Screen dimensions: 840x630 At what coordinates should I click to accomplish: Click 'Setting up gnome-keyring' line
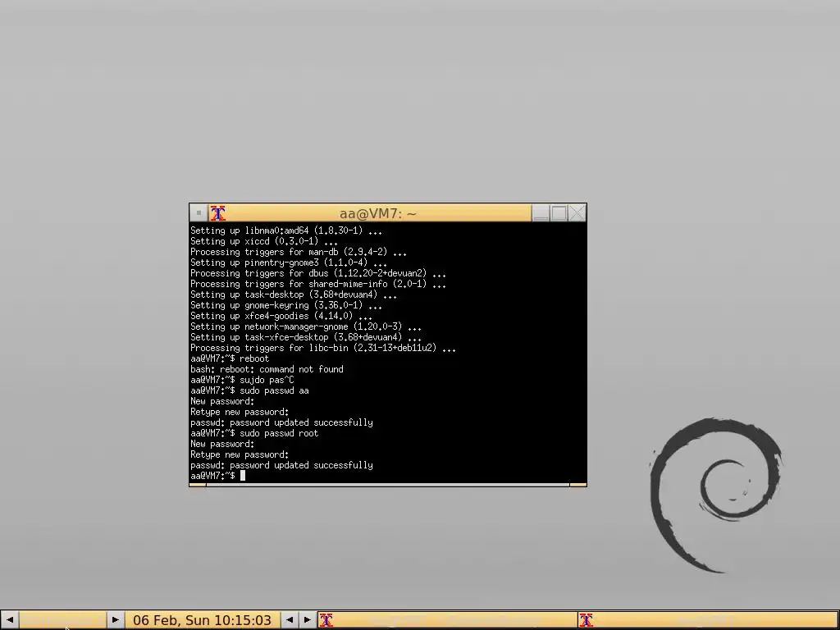pyautogui.click(x=286, y=305)
